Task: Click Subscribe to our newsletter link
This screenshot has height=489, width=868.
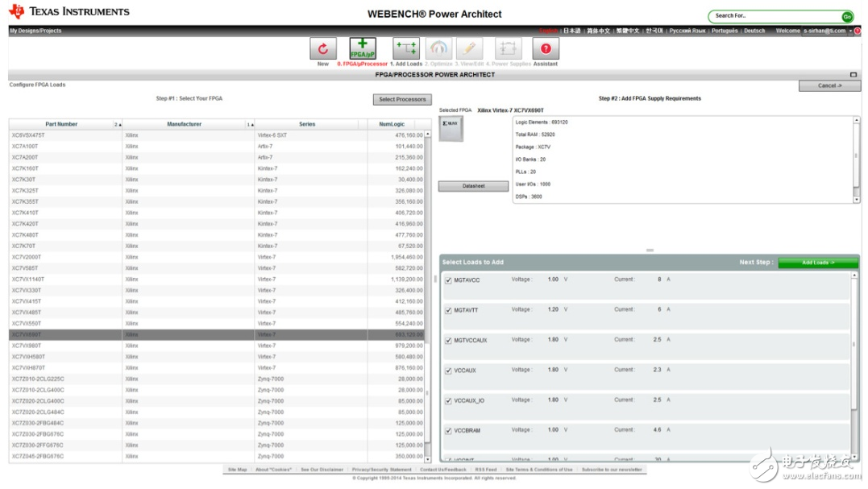Action: [x=612, y=470]
